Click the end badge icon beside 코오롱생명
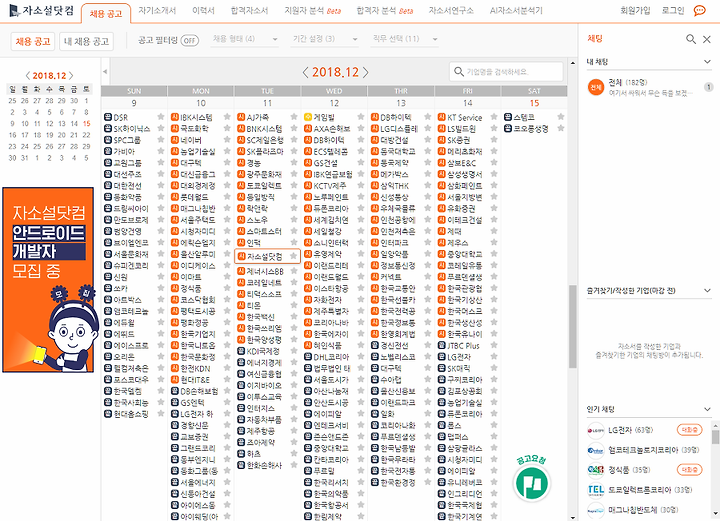Screen dimensions: 720x521 click(508, 129)
